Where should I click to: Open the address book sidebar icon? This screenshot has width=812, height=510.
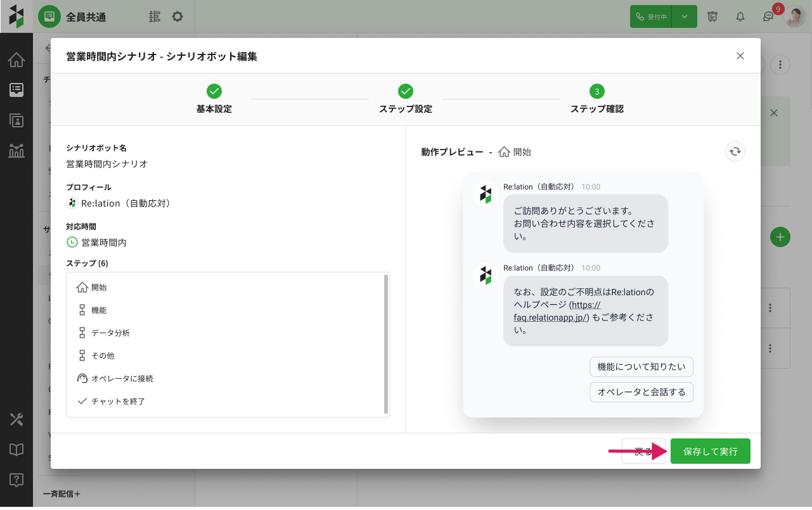pos(16,120)
